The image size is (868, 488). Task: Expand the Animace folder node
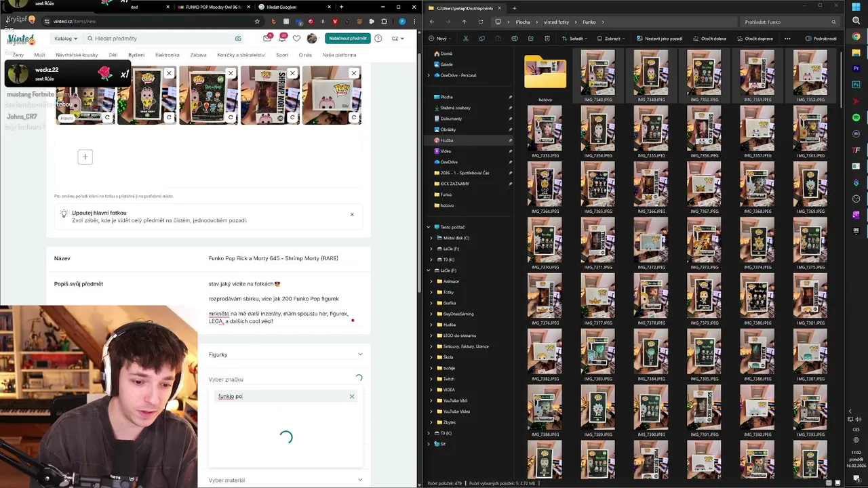click(431, 281)
